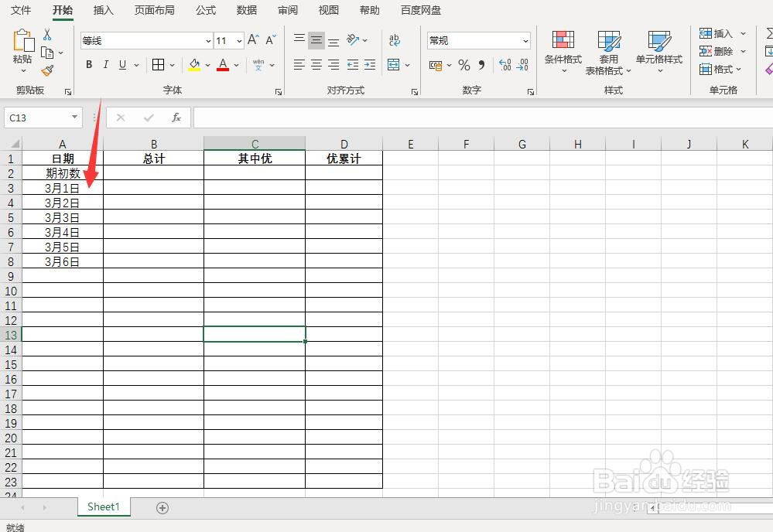Open the font color dropdown arrow
773x532 pixels.
237,65
